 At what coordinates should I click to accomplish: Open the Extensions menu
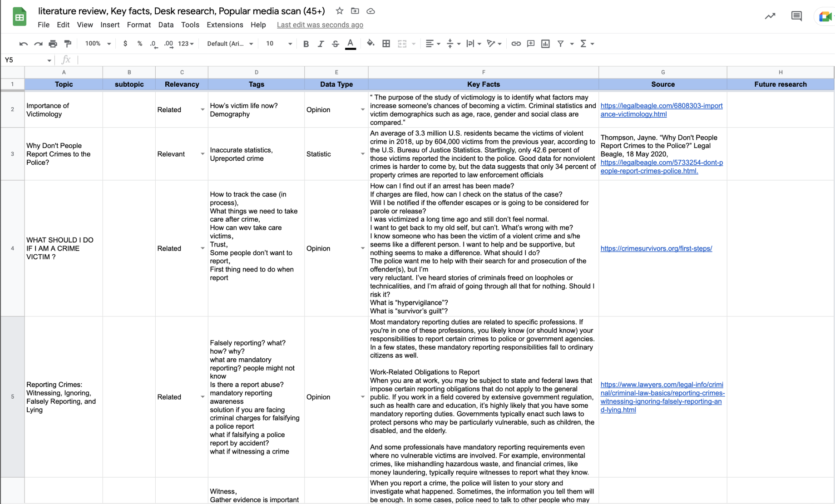(225, 25)
